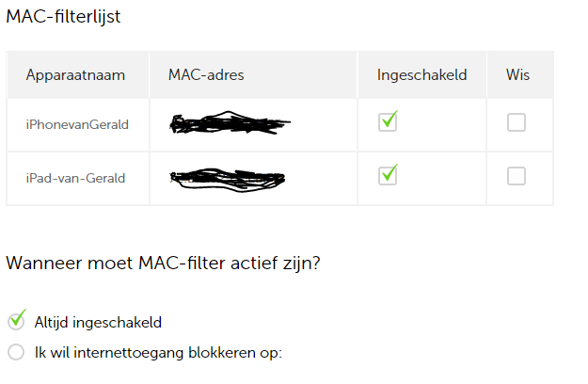This screenshot has width=588, height=384.
Task: Click the MAC-adres column header
Action: 206,75
